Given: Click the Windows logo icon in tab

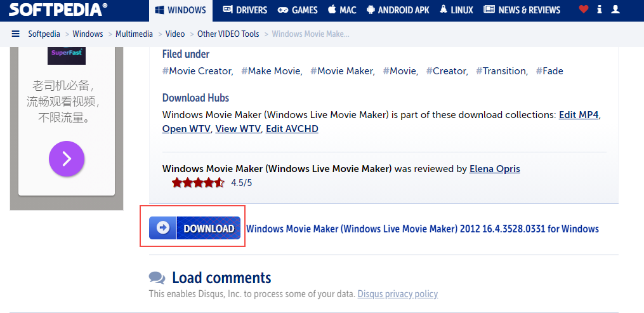Looking at the screenshot, I should (159, 10).
